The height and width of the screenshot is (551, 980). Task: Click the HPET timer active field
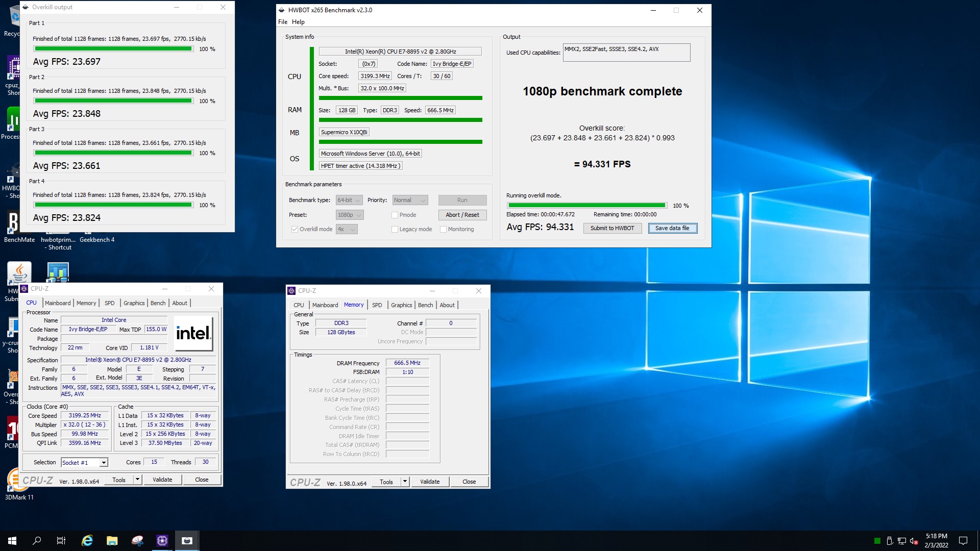pos(361,166)
